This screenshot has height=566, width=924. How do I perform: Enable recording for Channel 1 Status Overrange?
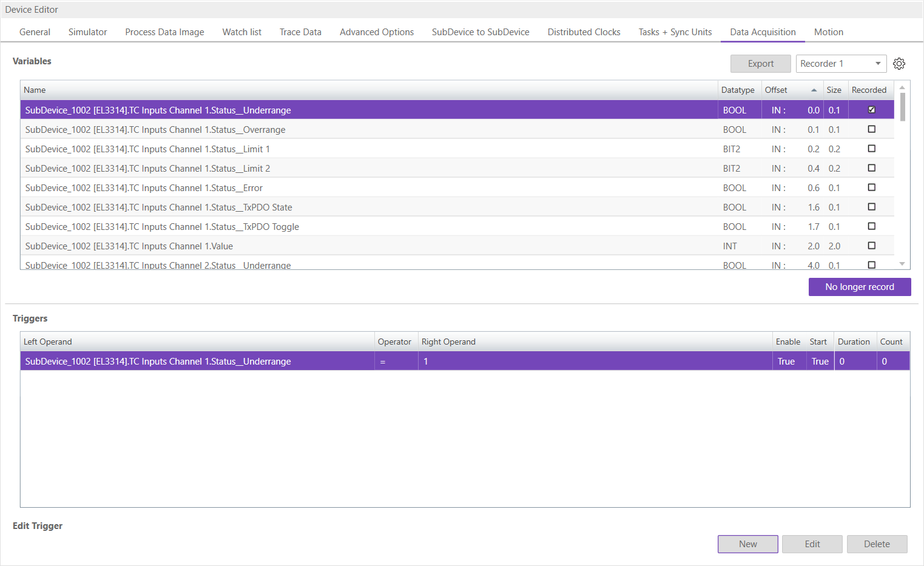871,129
